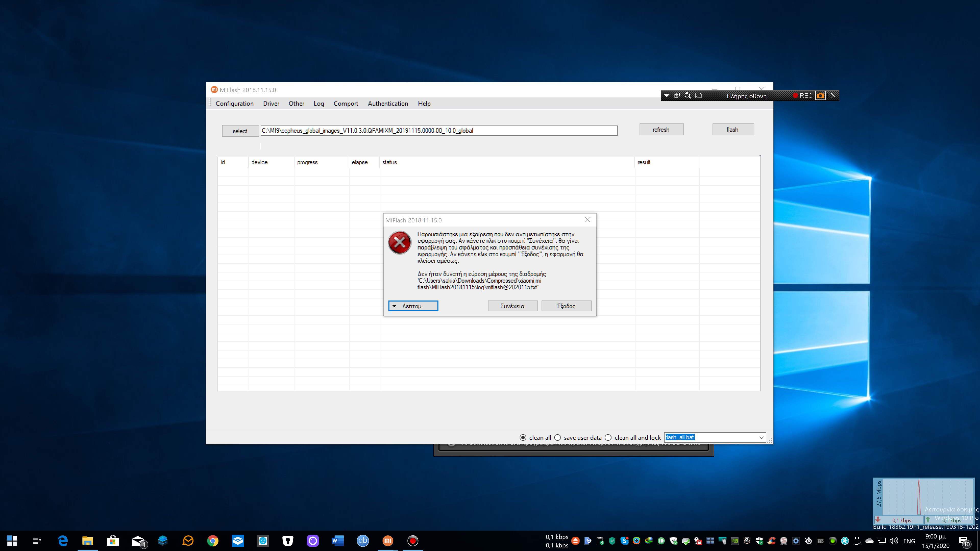Viewport: 980px width, 551px height.
Task: Select the 'save user data' radio option
Action: (x=558, y=437)
